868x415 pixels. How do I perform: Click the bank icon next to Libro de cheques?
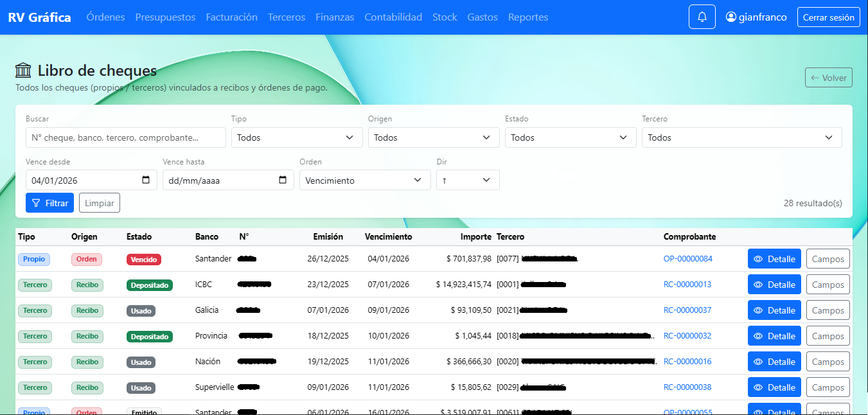click(x=23, y=69)
